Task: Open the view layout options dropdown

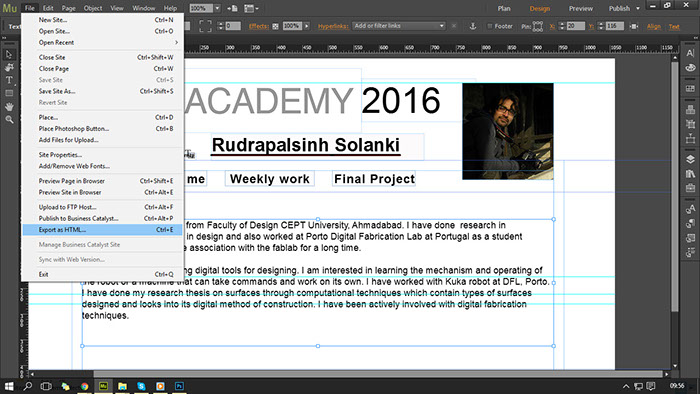Action: coord(251,8)
